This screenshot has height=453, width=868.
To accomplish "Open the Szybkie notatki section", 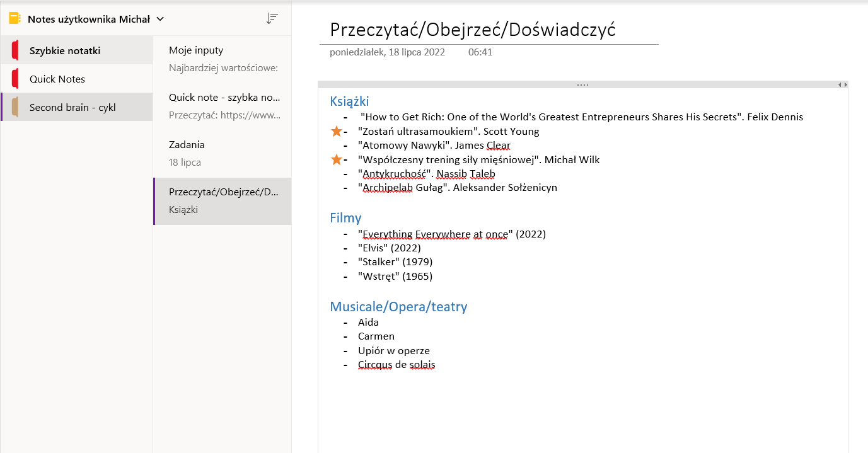I will tap(76, 50).
